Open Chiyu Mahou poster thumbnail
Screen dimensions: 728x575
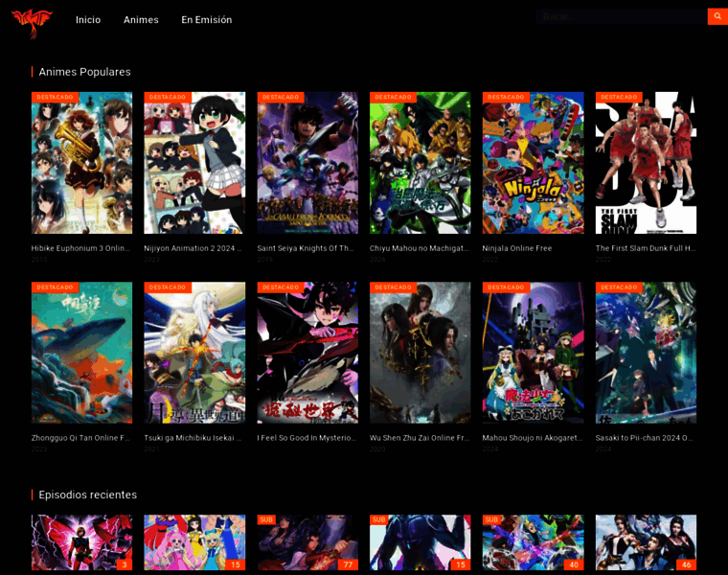click(x=421, y=163)
